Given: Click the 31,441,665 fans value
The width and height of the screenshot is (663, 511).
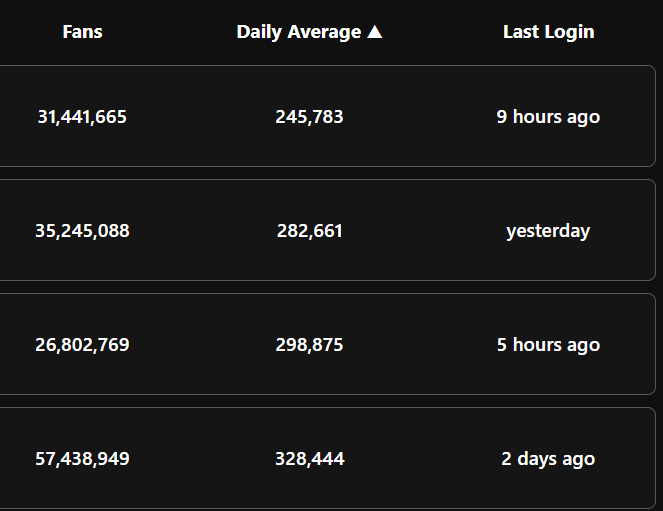Looking at the screenshot, I should point(82,117).
